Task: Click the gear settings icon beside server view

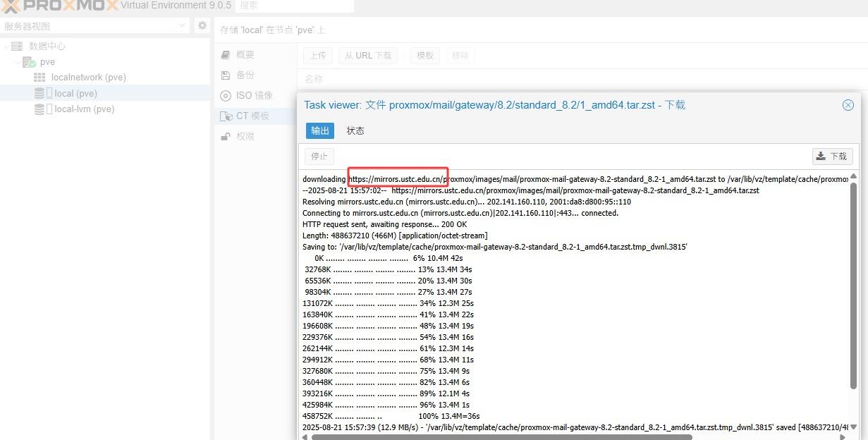Action: (202, 26)
